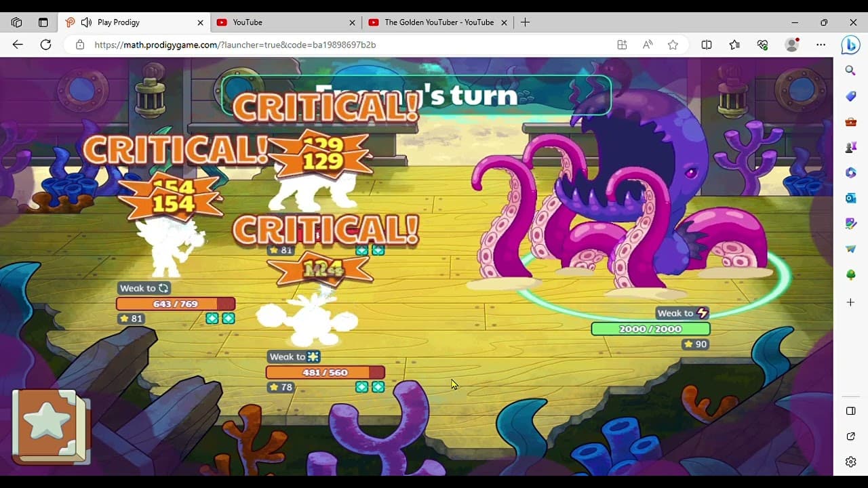Open the profile avatar

click(x=792, y=45)
